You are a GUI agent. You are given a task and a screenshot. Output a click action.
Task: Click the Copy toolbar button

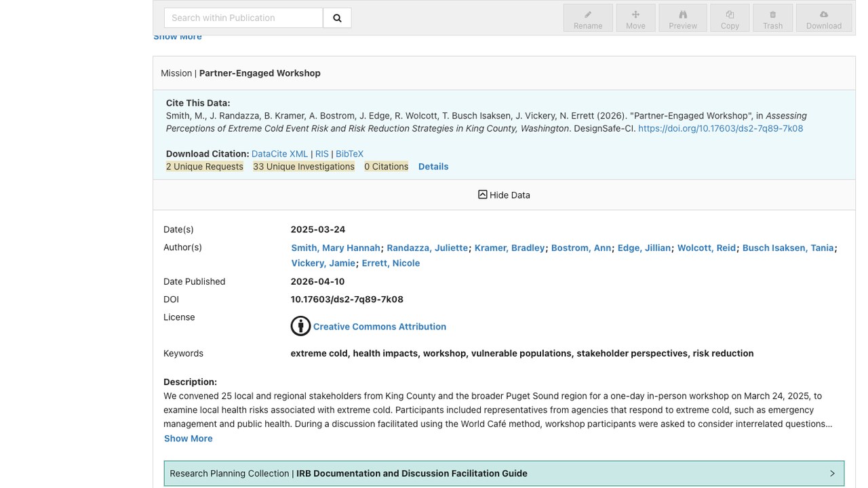tap(730, 18)
